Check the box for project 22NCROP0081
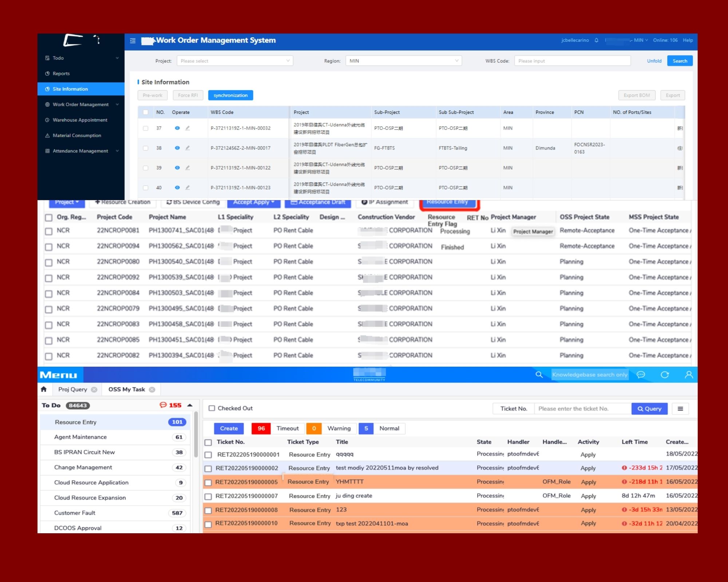The width and height of the screenshot is (728, 582). [x=49, y=231]
